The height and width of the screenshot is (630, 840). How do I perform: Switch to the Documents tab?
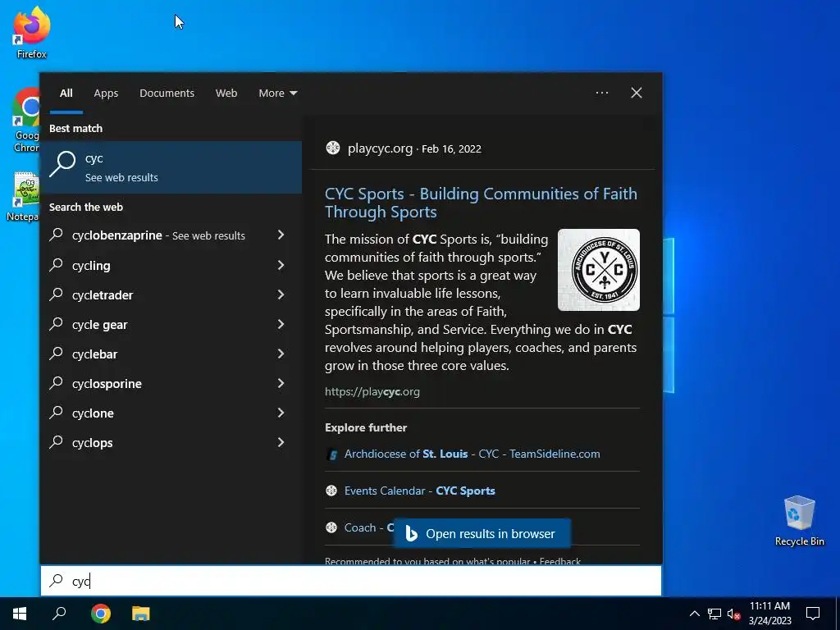(x=167, y=94)
